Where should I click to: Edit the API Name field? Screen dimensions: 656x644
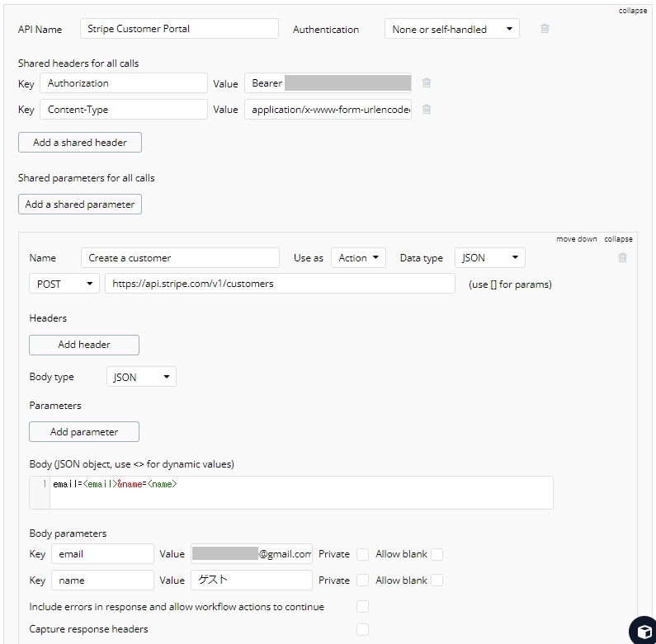point(179,29)
